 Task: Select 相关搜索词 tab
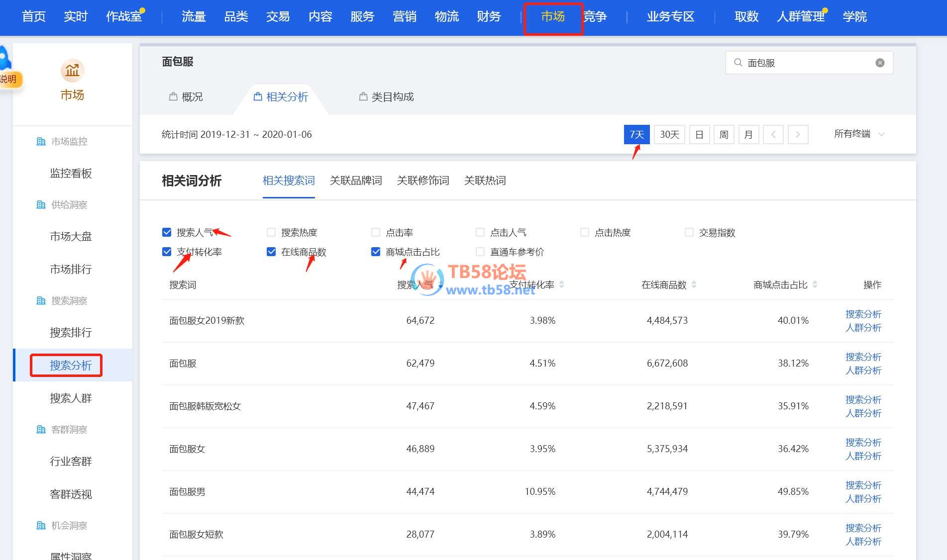289,181
